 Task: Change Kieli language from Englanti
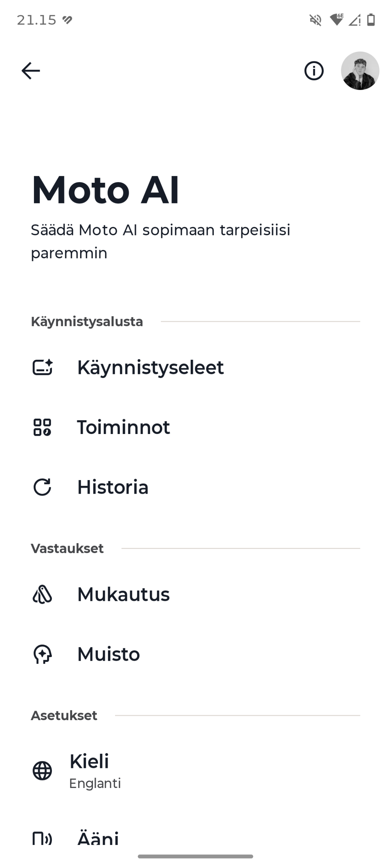coord(95,771)
